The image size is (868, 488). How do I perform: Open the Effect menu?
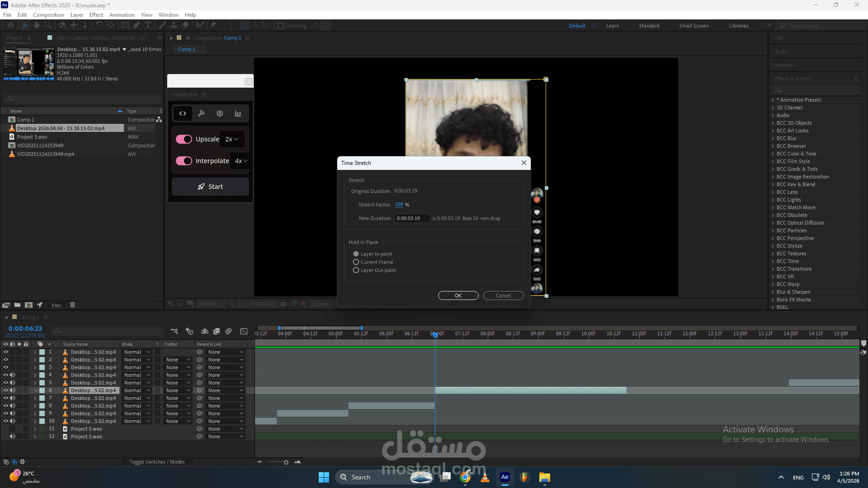click(96, 15)
